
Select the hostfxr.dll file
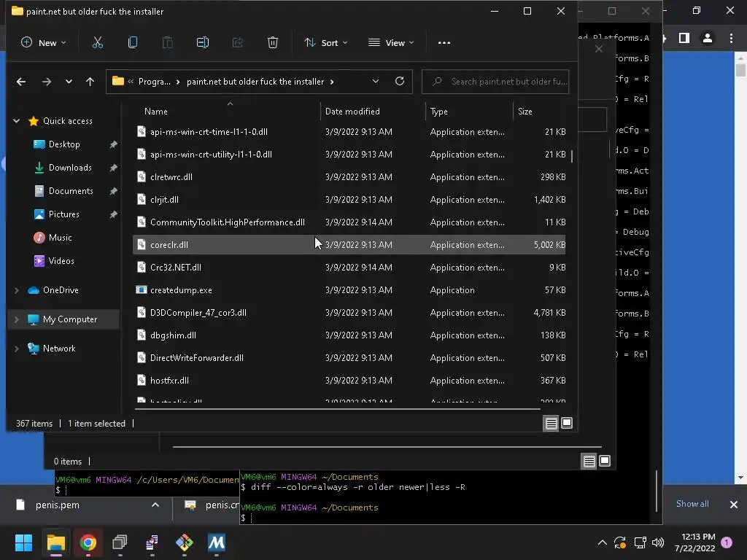(x=349, y=381)
